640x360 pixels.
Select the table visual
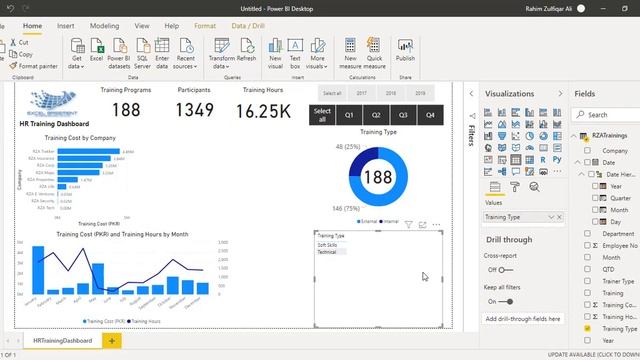516,160
